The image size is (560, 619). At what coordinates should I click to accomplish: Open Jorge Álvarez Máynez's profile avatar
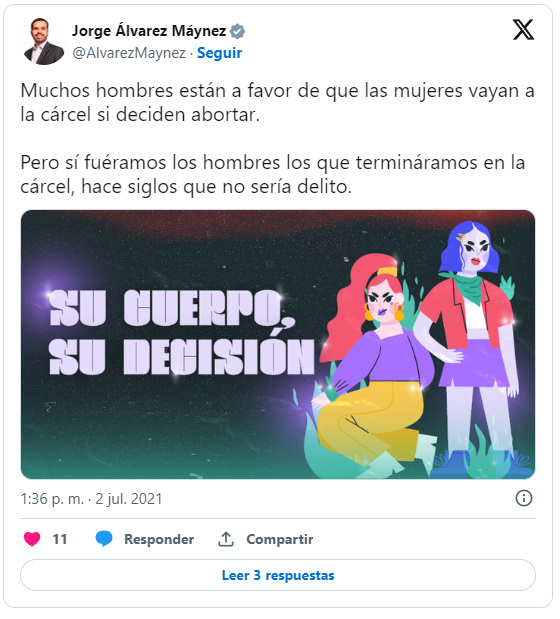[x=44, y=41]
